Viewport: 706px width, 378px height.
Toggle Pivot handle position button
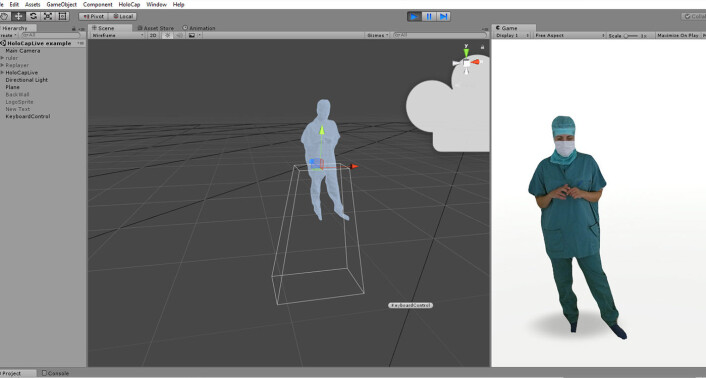(x=93, y=16)
